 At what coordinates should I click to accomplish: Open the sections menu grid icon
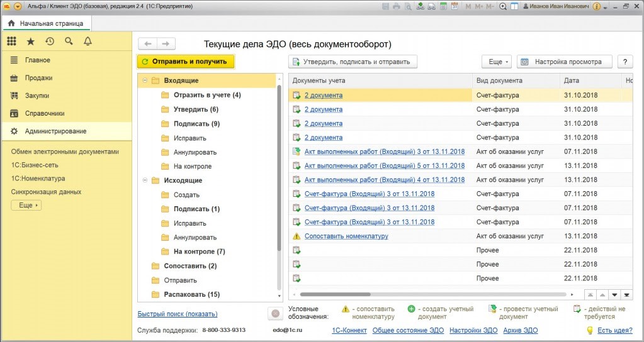(x=11, y=41)
